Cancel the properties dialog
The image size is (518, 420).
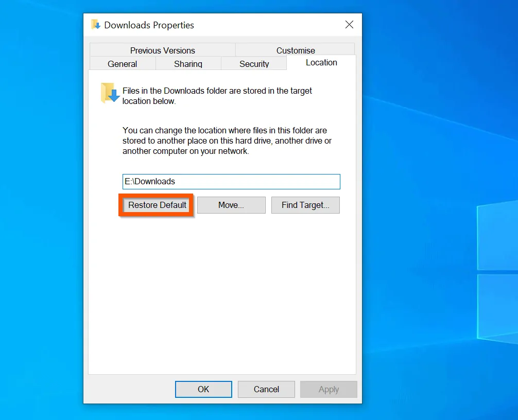click(x=266, y=389)
